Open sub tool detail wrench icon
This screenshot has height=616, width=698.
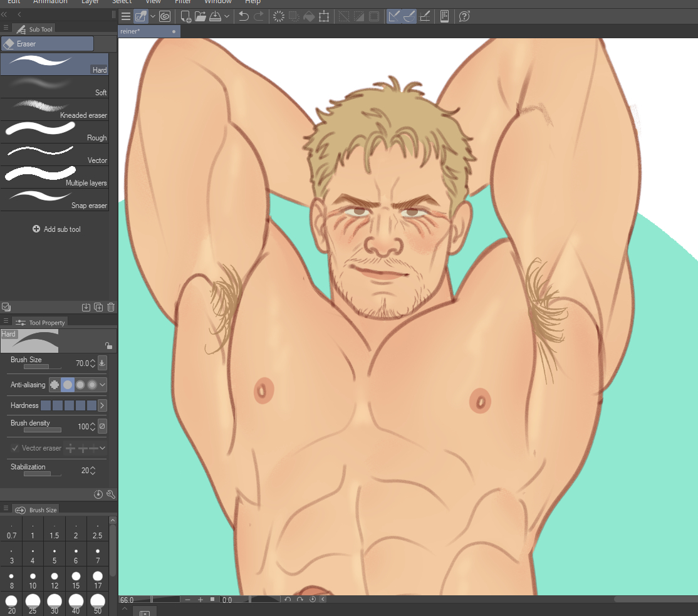pyautogui.click(x=111, y=494)
